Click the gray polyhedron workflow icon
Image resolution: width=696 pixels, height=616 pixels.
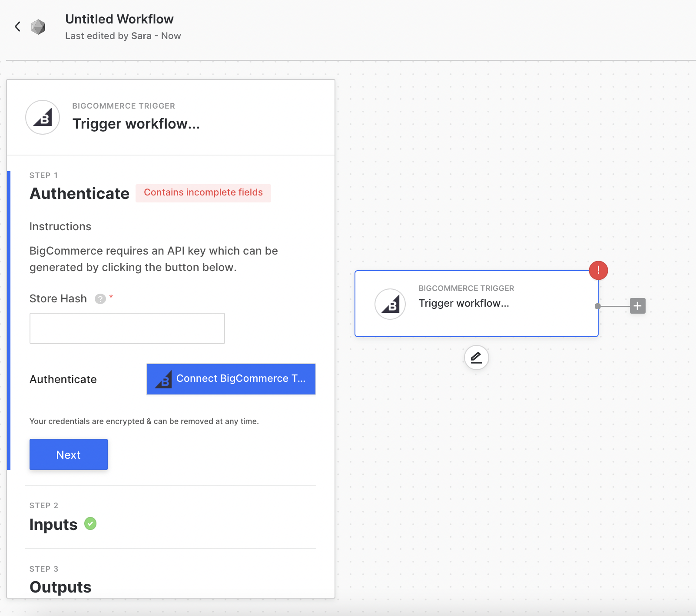(x=38, y=27)
